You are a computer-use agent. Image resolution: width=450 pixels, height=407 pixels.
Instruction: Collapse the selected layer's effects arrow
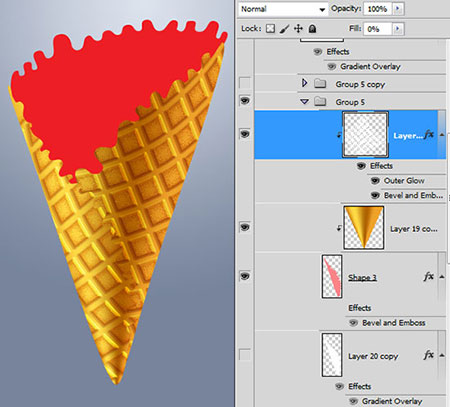[442, 135]
